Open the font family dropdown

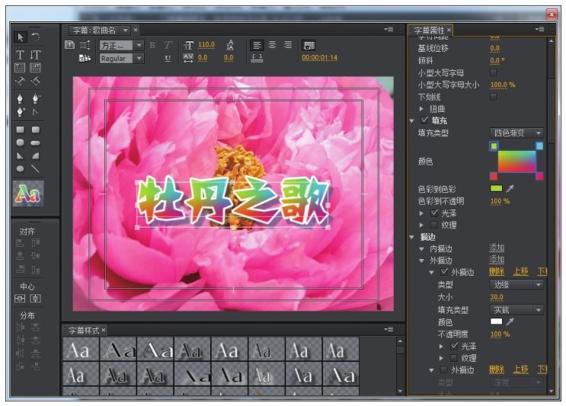point(122,45)
